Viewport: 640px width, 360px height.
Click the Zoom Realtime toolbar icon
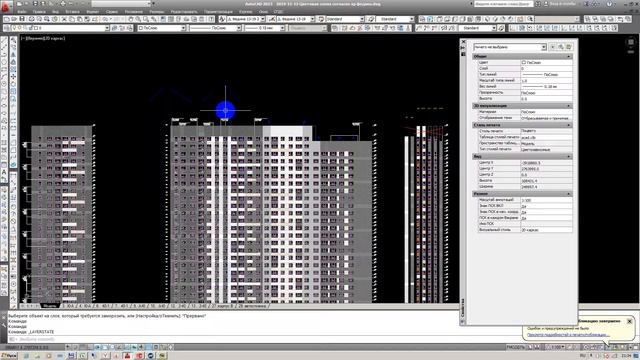[x=139, y=19]
